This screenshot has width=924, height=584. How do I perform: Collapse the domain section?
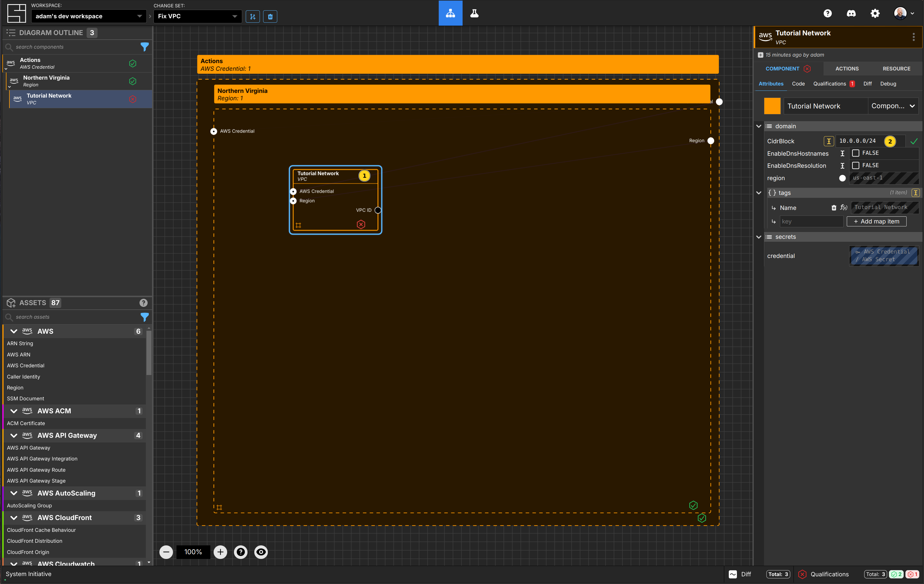point(759,126)
